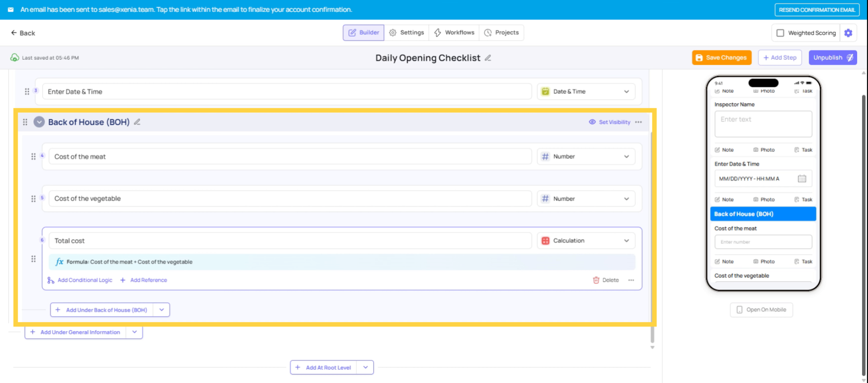
Task: Click the Save Changes button
Action: point(722,58)
